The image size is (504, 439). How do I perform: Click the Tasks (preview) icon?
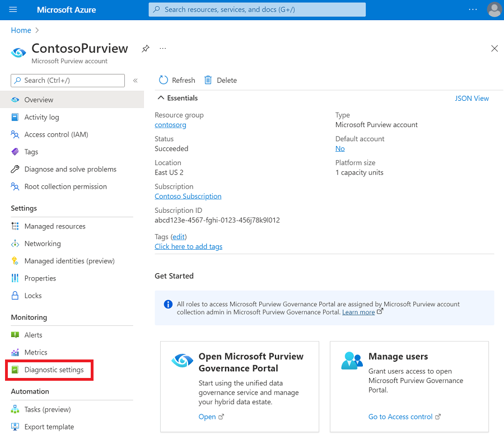click(x=15, y=409)
